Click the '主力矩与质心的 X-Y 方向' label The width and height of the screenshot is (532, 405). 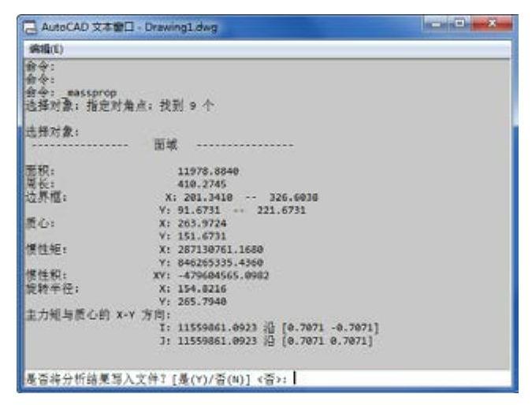point(98,315)
